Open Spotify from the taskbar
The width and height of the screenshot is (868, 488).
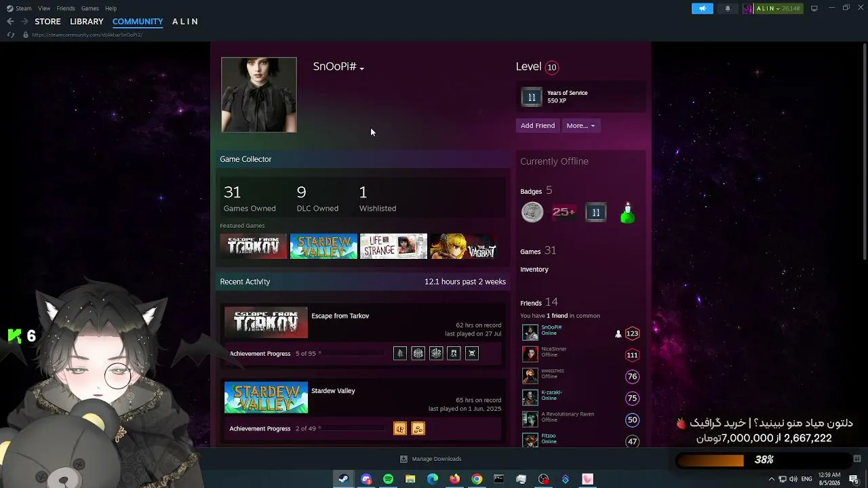(x=388, y=479)
